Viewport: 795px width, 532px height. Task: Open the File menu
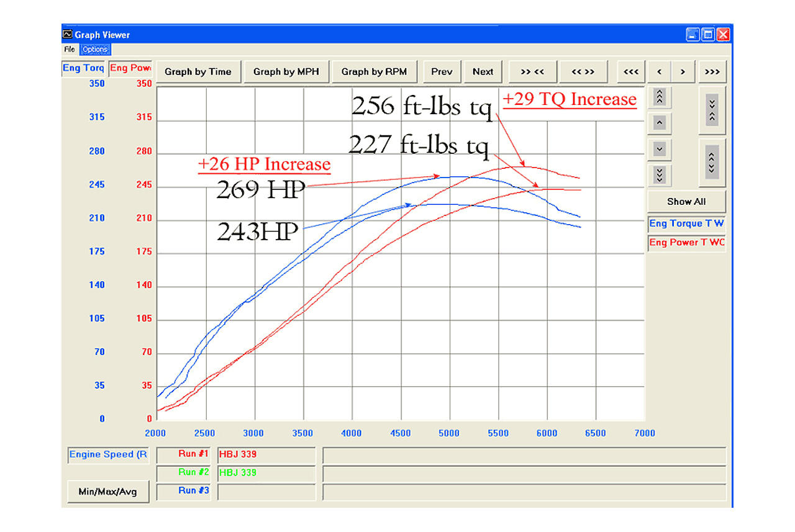point(69,49)
